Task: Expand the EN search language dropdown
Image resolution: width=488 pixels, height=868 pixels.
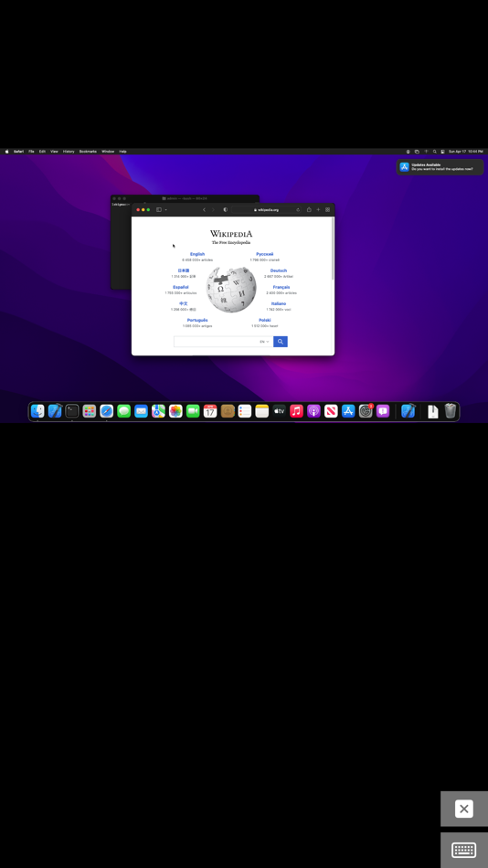Action: pos(265,342)
